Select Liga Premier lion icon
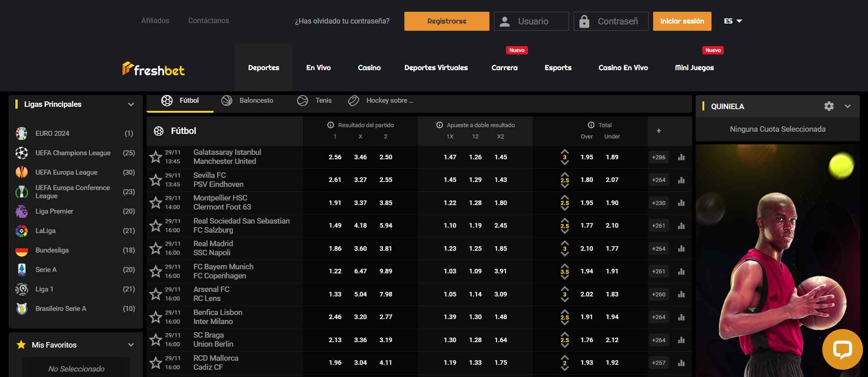This screenshot has height=377, width=868. pyautogui.click(x=21, y=211)
